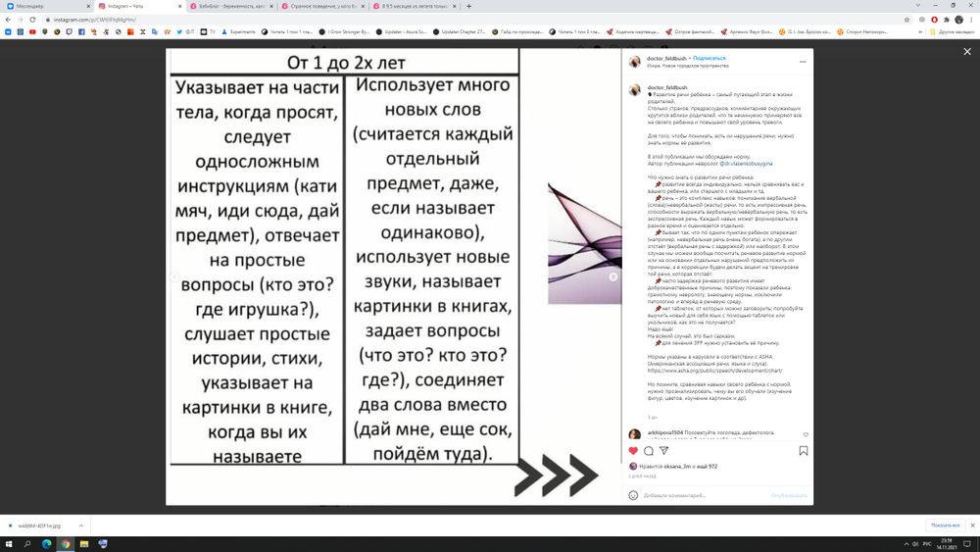Close the Instagram post overlay X
980x552 pixels.
tap(967, 51)
